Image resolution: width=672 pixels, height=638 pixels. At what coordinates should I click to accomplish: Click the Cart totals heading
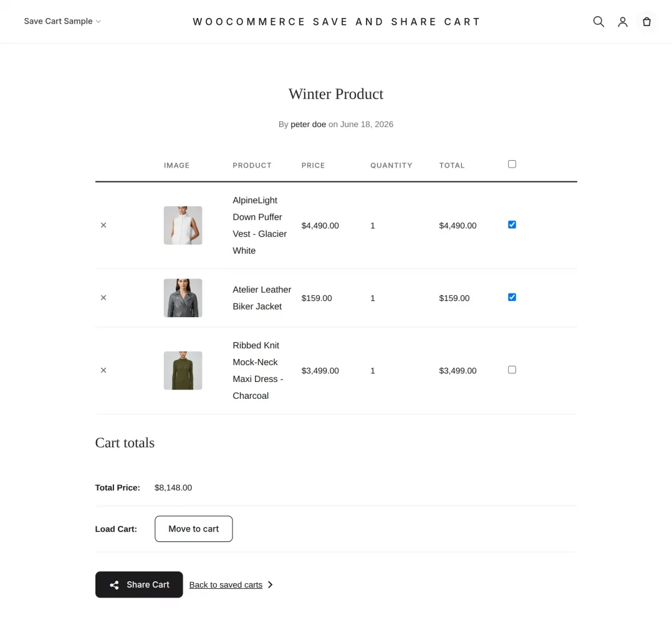click(125, 442)
